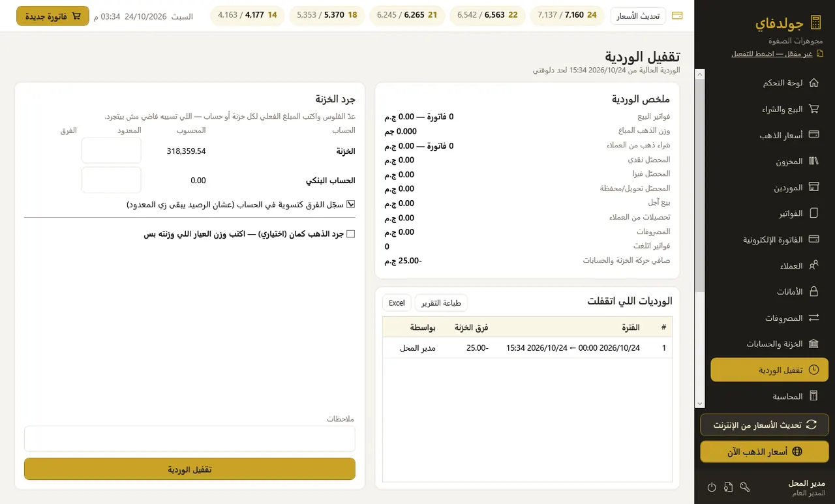Click the key icon to change password
The width and height of the screenshot is (835, 504).
point(745,487)
